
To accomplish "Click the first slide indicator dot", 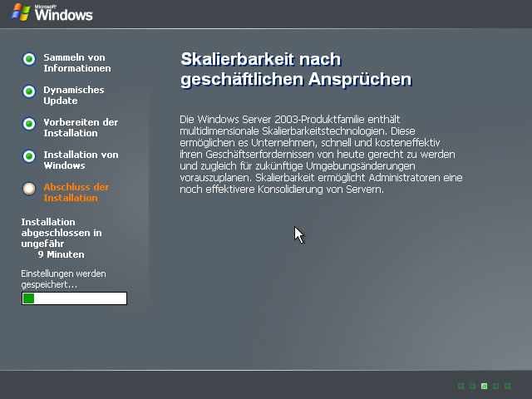I will tap(461, 387).
